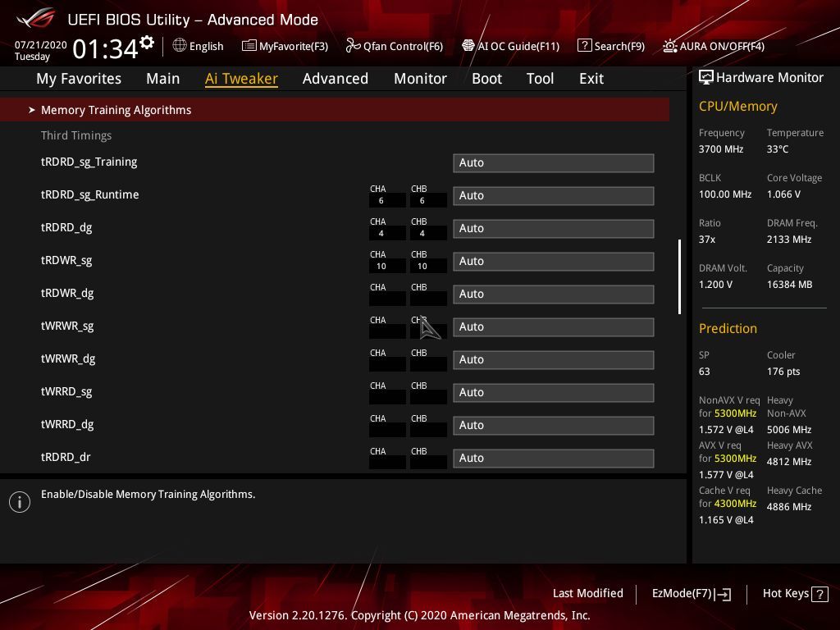The image size is (840, 630).
Task: Click the 1.066 V core voltage
Action: pos(783,194)
